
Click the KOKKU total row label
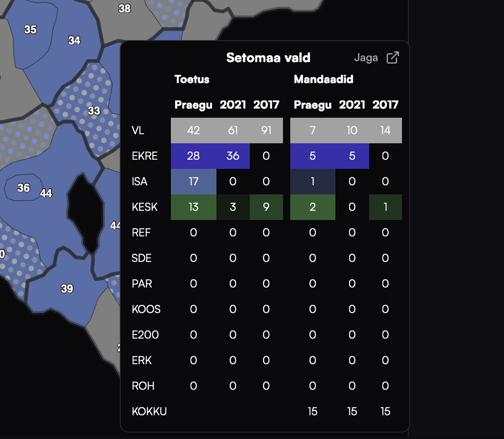point(149,411)
